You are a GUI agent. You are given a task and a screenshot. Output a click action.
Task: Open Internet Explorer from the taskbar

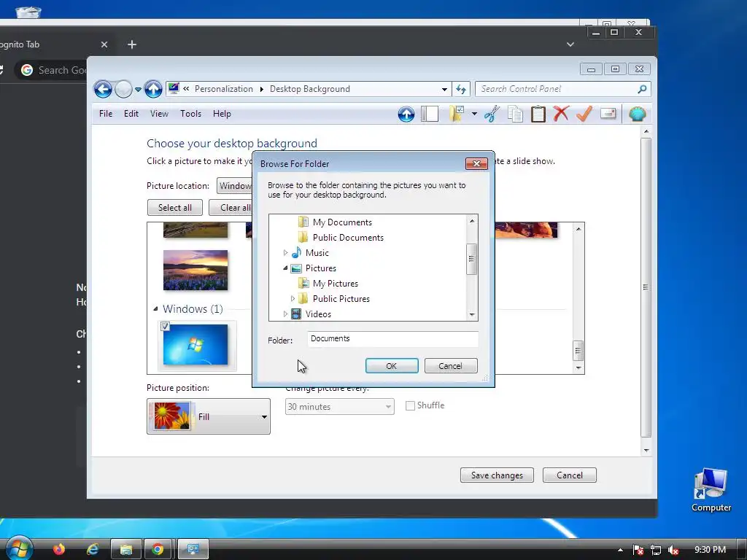[92, 550]
